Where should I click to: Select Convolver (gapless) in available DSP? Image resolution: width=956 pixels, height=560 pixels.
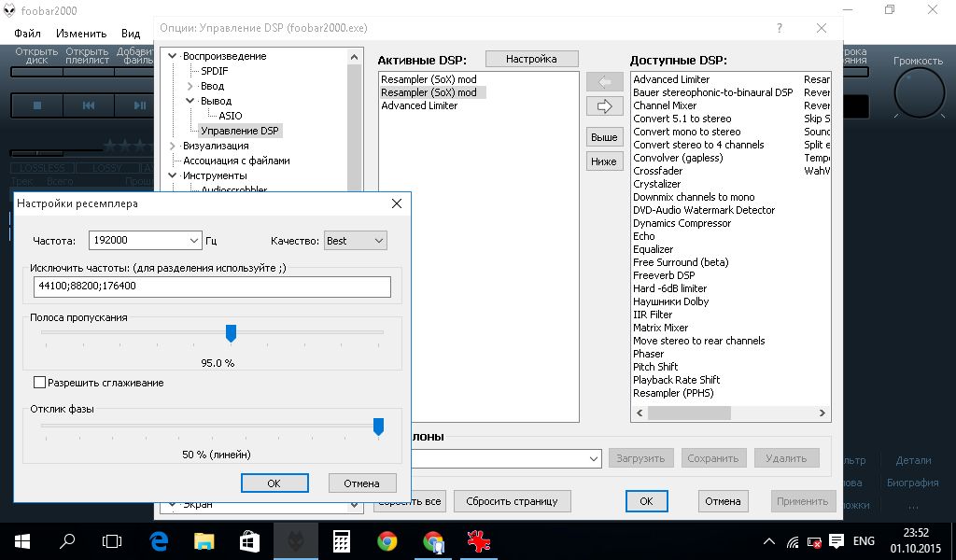(x=678, y=158)
